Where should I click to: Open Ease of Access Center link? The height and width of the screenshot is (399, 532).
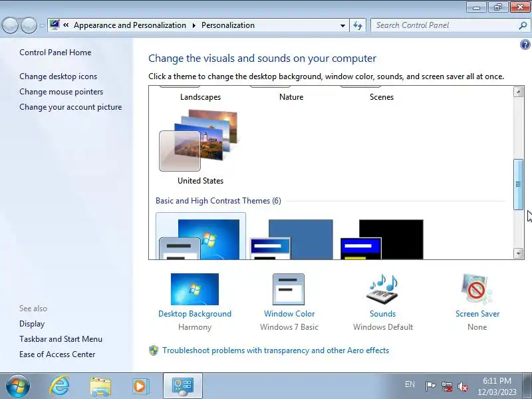[57, 354]
